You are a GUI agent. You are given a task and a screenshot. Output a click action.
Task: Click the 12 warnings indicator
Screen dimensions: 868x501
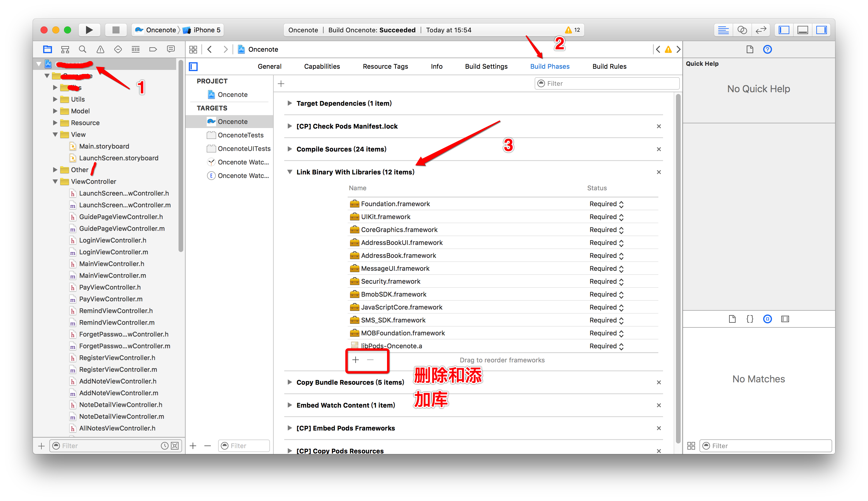573,30
